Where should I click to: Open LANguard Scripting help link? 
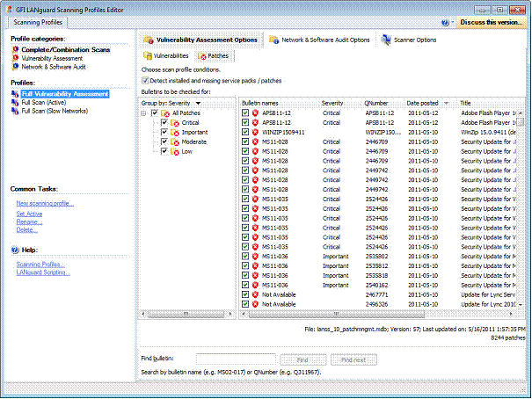(43, 272)
